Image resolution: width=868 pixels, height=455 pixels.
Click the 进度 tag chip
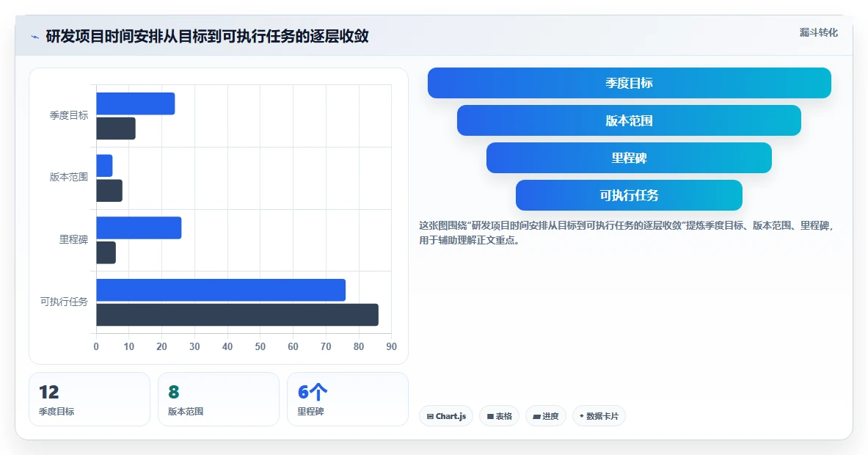click(x=546, y=416)
